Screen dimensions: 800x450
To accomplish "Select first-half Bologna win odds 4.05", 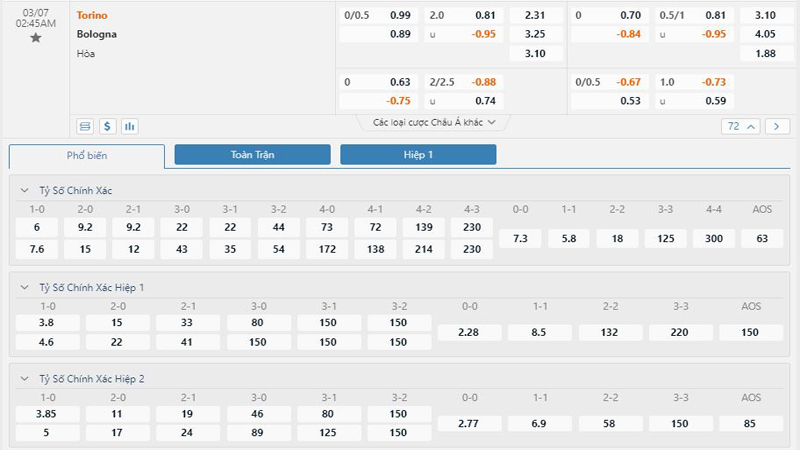I will 766,34.
